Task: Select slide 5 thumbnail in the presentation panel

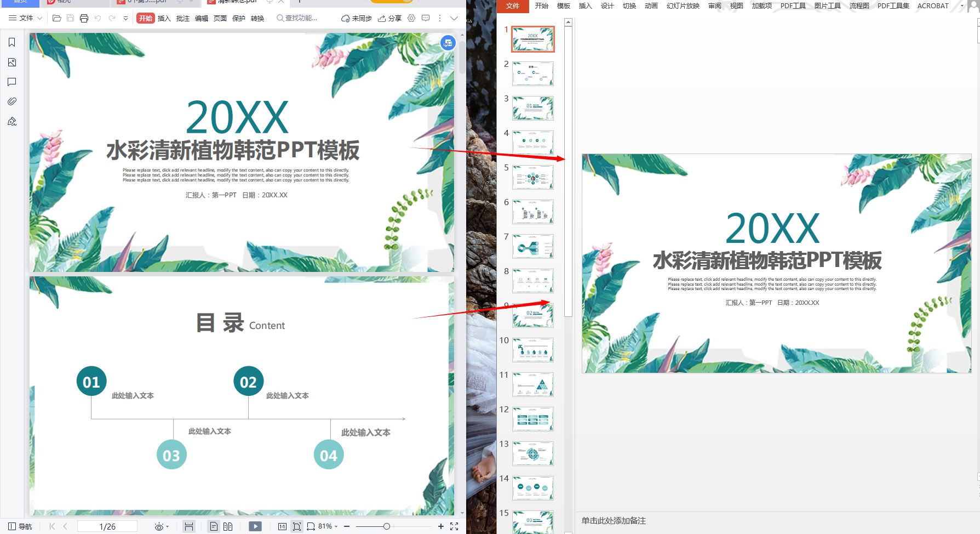Action: point(532,177)
